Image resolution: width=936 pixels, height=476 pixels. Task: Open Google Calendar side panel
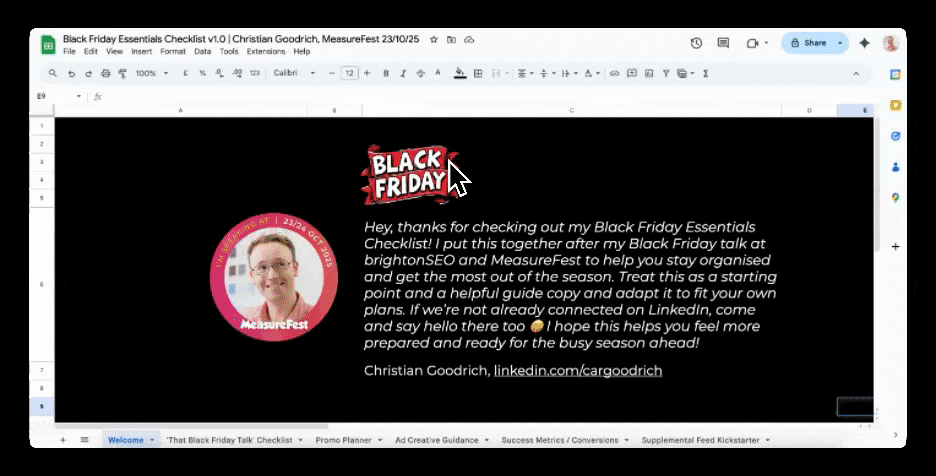[x=895, y=75]
